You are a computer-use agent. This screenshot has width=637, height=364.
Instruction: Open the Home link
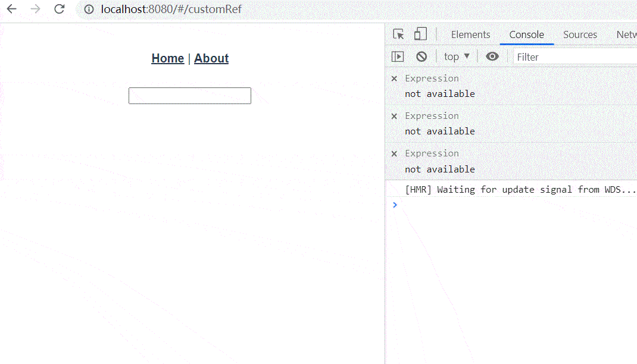(x=168, y=58)
